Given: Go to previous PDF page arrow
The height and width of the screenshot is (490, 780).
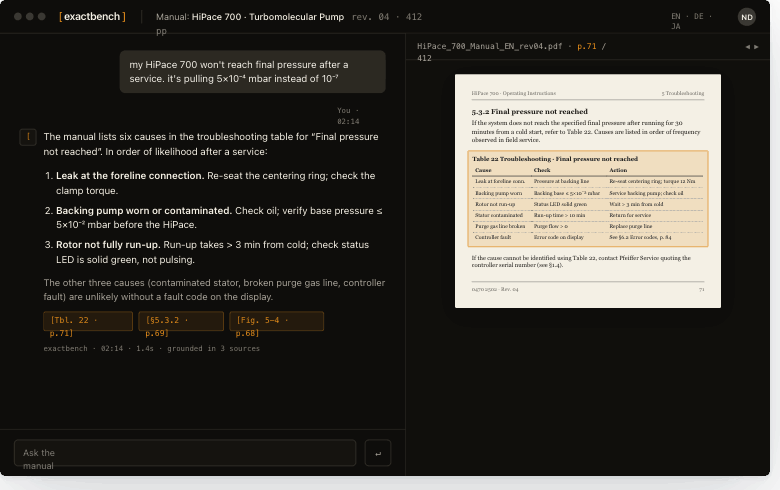Looking at the screenshot, I should [x=747, y=47].
